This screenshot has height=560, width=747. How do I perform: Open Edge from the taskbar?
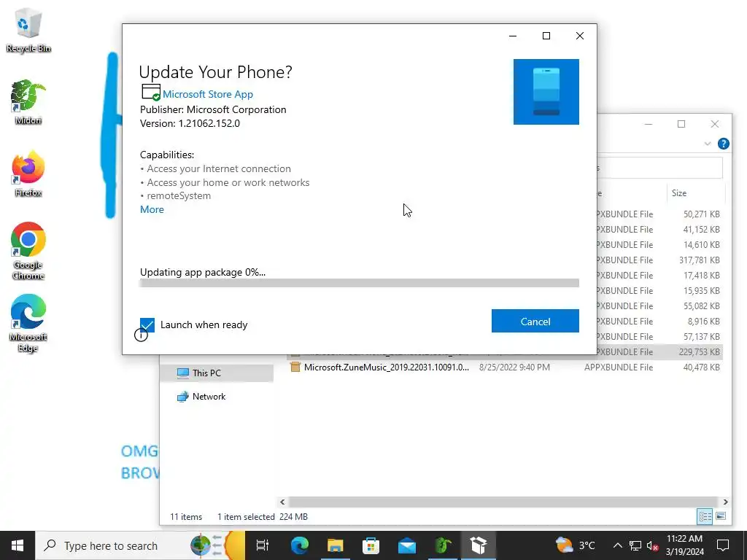coord(300,545)
